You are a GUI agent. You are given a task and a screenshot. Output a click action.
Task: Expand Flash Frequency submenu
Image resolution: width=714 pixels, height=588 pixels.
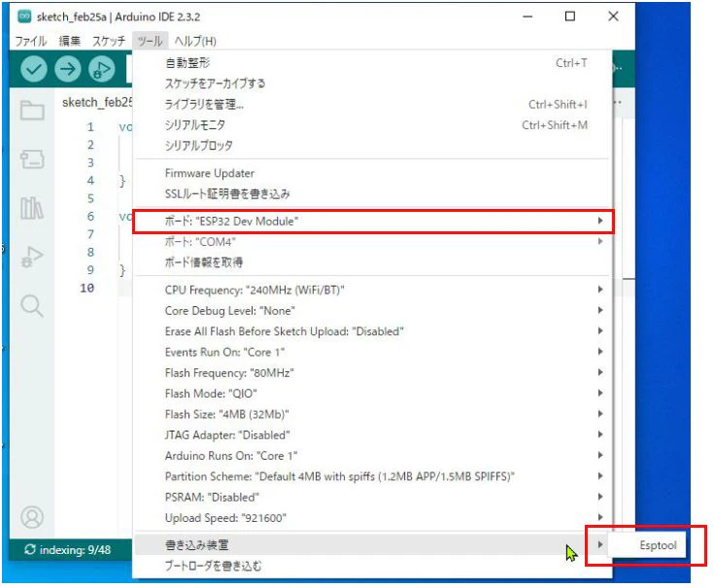click(x=373, y=372)
